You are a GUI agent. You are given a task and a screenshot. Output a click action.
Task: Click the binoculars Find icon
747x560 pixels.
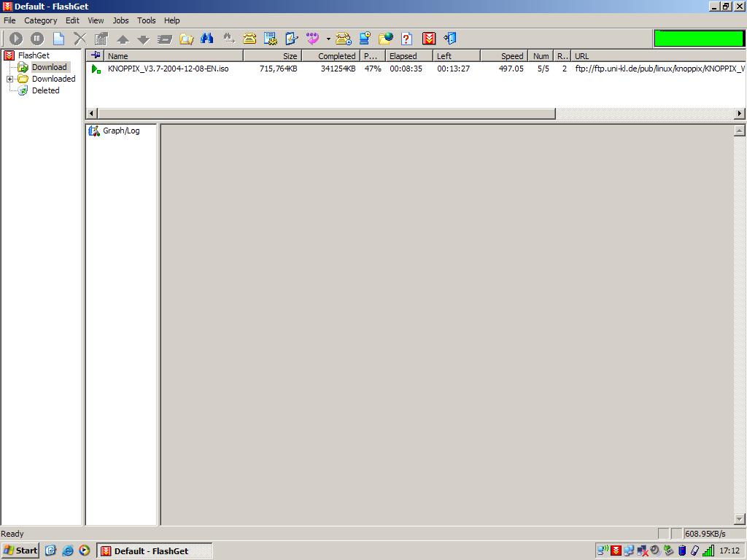[x=207, y=39]
